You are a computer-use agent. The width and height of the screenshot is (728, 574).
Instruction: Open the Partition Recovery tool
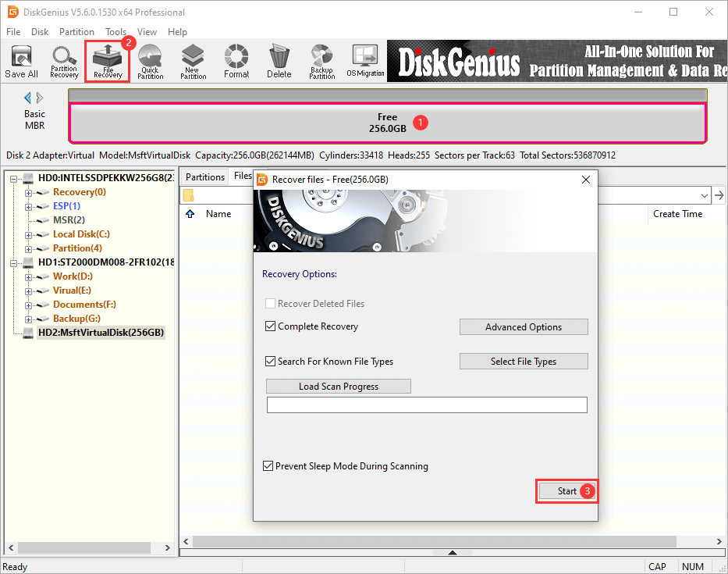coord(64,62)
